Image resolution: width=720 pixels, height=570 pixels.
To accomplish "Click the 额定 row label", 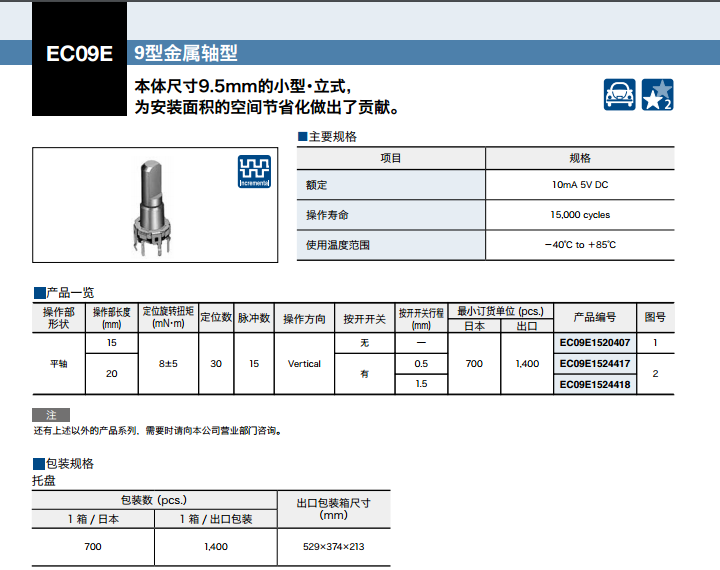I will [317, 185].
